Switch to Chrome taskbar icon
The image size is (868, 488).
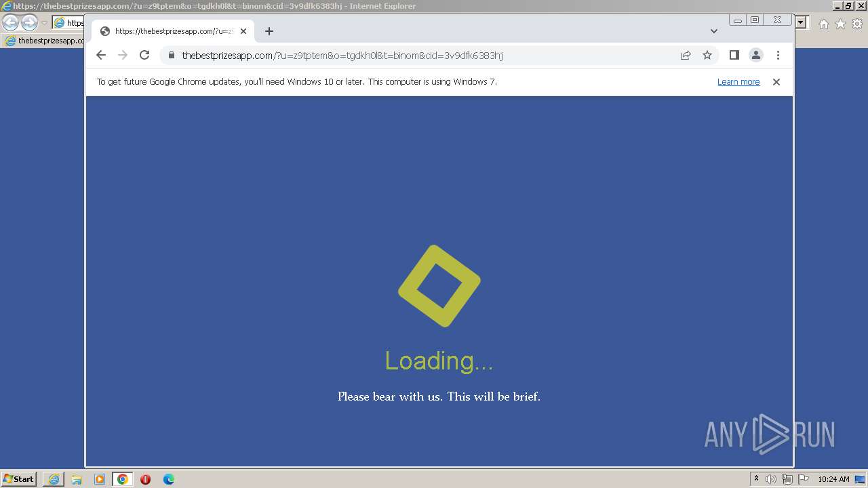click(123, 479)
